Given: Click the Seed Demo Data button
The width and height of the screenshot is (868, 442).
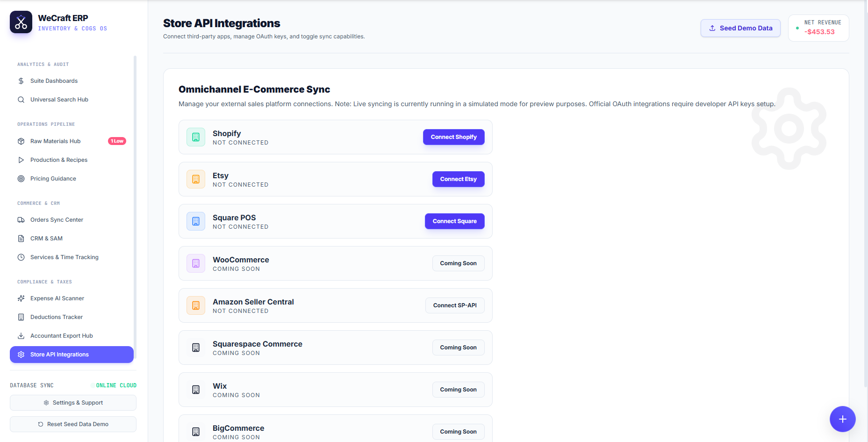Looking at the screenshot, I should [740, 28].
